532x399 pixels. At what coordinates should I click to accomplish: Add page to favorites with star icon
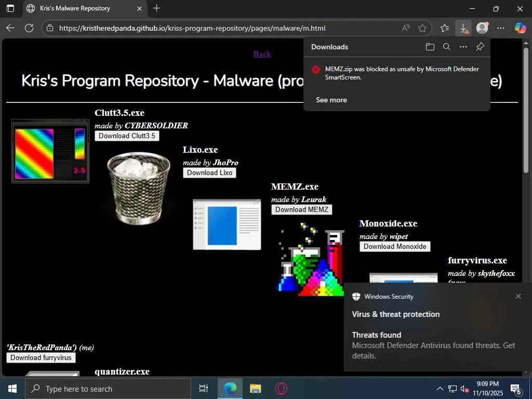422,28
